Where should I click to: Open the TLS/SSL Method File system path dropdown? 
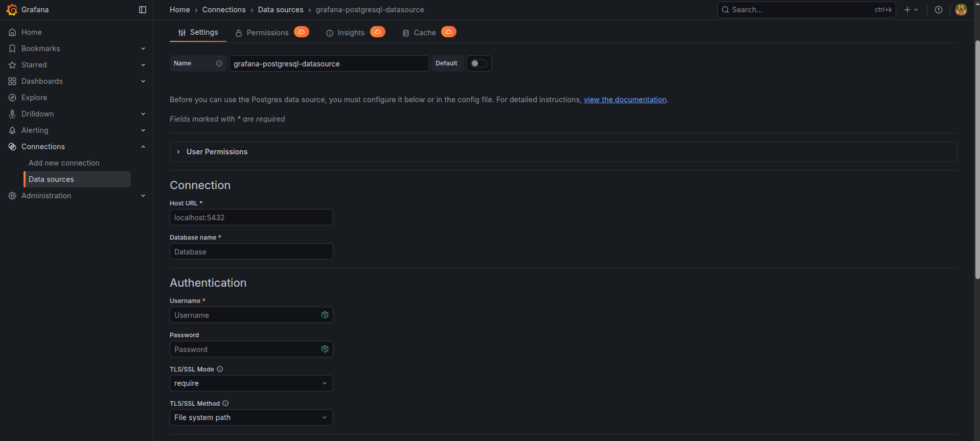click(x=251, y=417)
